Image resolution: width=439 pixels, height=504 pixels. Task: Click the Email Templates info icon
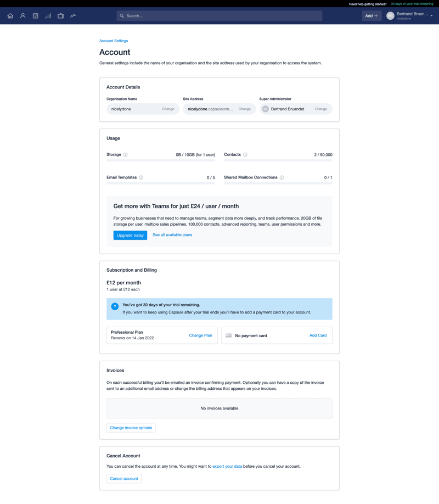(142, 177)
